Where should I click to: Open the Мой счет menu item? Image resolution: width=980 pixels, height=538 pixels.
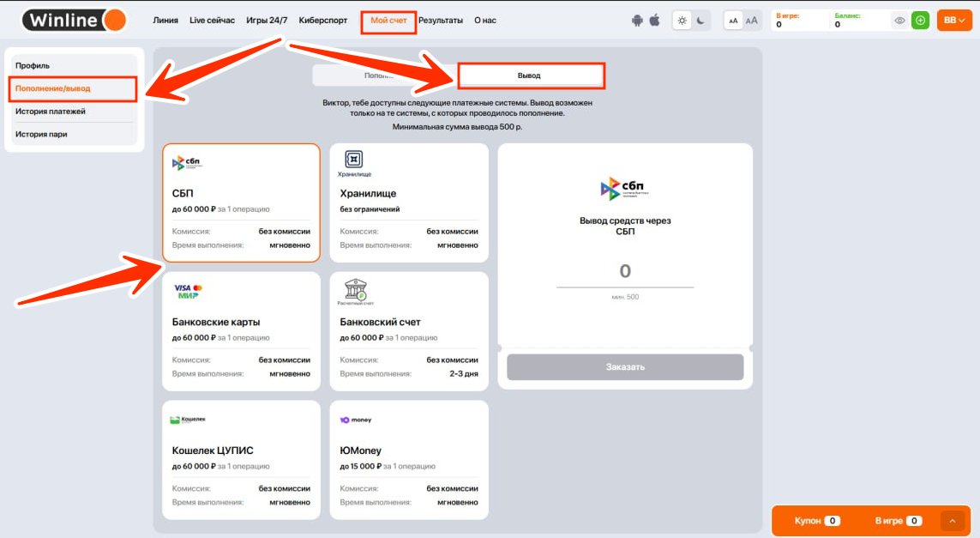click(388, 21)
